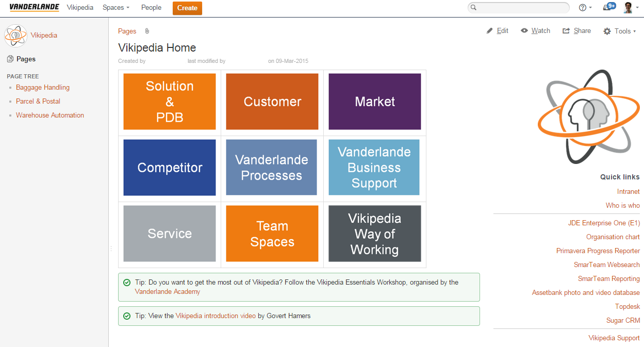Click the attachments paperclip icon
Viewport: 644px width, 347px height.
147,31
